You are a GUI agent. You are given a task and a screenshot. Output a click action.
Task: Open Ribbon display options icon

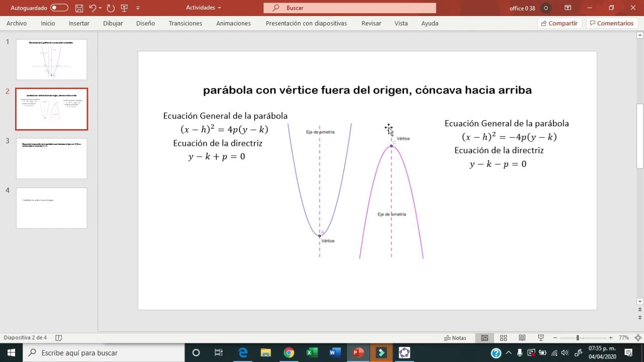click(568, 8)
